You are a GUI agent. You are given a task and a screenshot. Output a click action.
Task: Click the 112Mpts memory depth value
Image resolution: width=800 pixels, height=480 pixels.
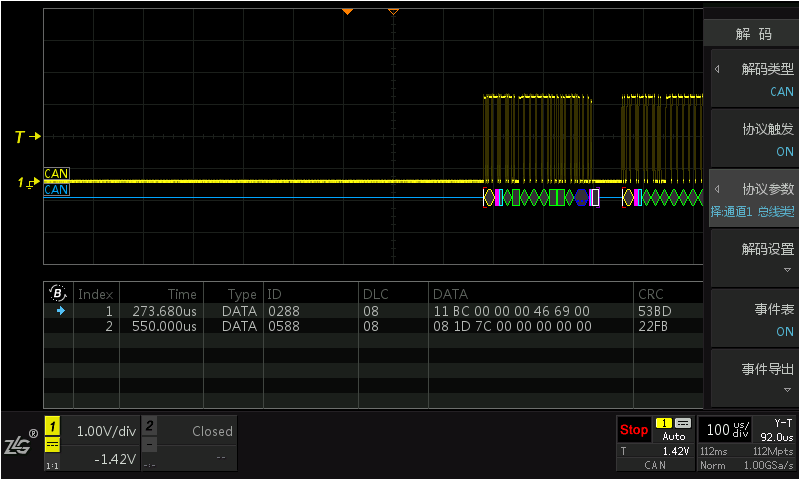click(x=773, y=451)
